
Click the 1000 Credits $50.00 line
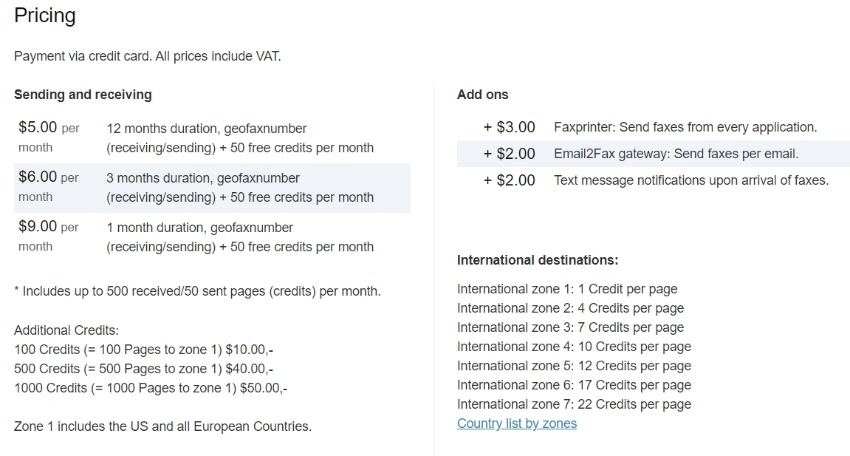click(x=151, y=388)
